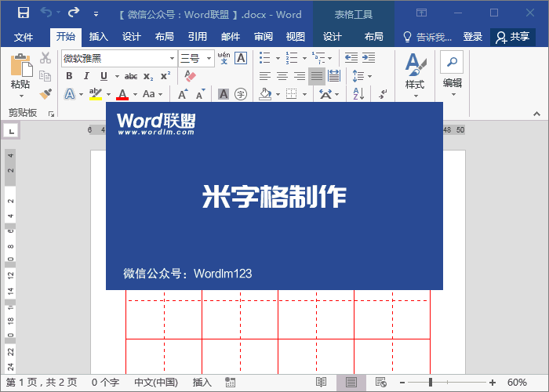Open Asian layout options
The image size is (549, 392).
pos(329,94)
